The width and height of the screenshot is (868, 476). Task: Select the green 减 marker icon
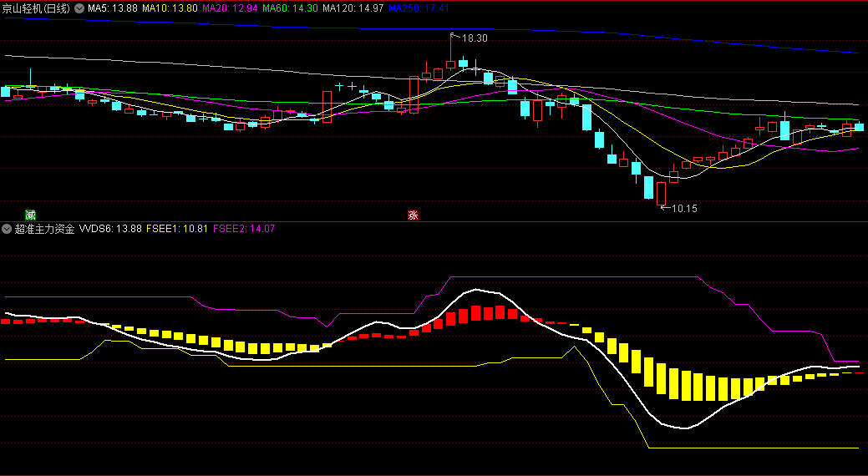click(x=30, y=215)
